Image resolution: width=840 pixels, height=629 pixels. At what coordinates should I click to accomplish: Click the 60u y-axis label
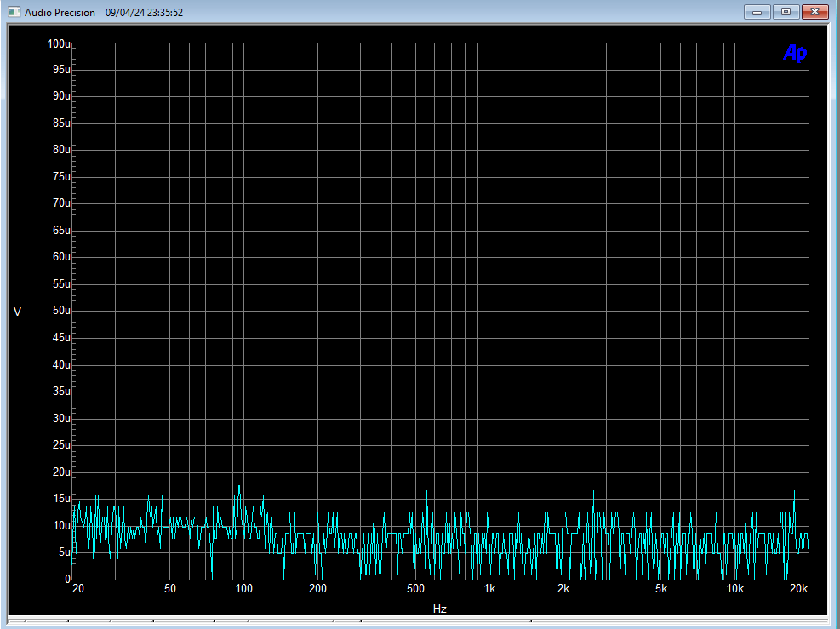pos(61,257)
